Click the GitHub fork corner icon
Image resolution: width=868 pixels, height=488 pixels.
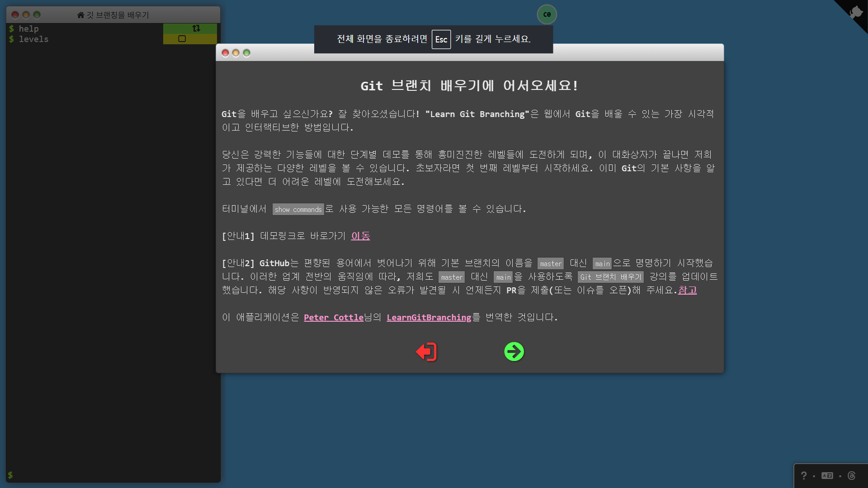pyautogui.click(x=856, y=12)
